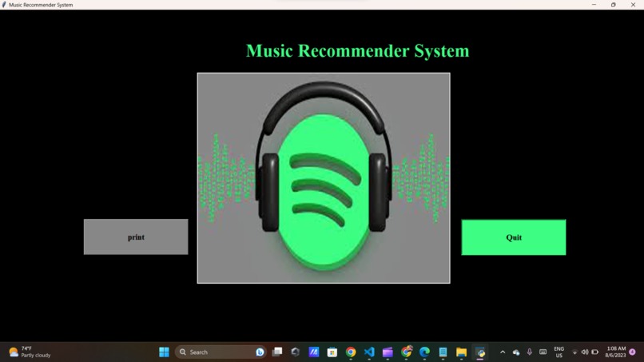Open Task View in taskbar
644x362 pixels.
(x=277, y=352)
